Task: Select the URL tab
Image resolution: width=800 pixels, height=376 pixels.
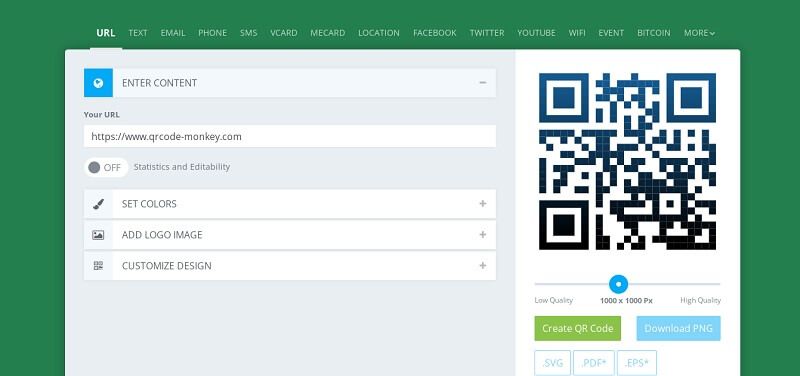Action: click(x=106, y=33)
